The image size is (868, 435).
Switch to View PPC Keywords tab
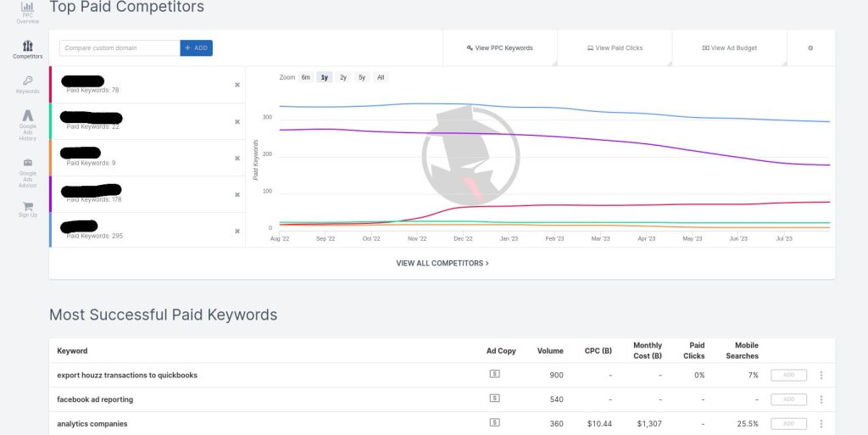click(500, 48)
